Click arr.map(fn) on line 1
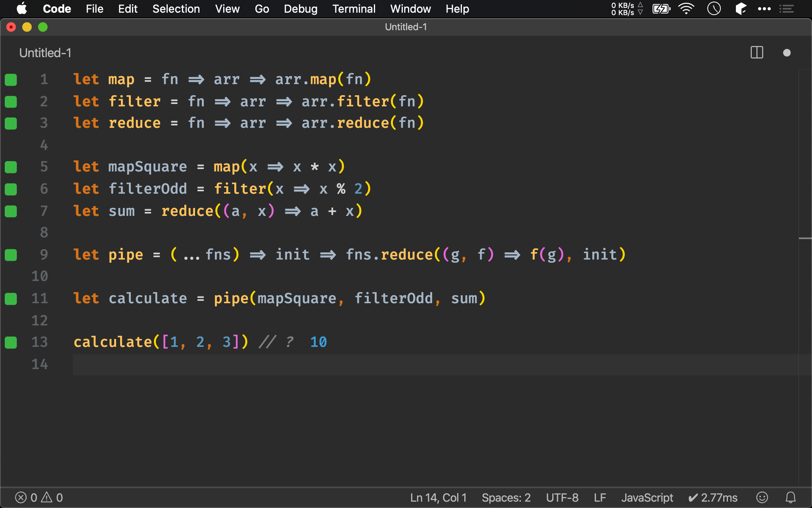Viewport: 812px width, 508px height. 324,79
